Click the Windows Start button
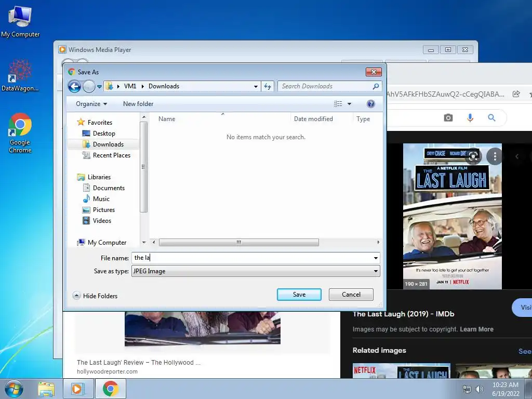Image resolution: width=532 pixels, height=399 pixels. tap(14, 389)
